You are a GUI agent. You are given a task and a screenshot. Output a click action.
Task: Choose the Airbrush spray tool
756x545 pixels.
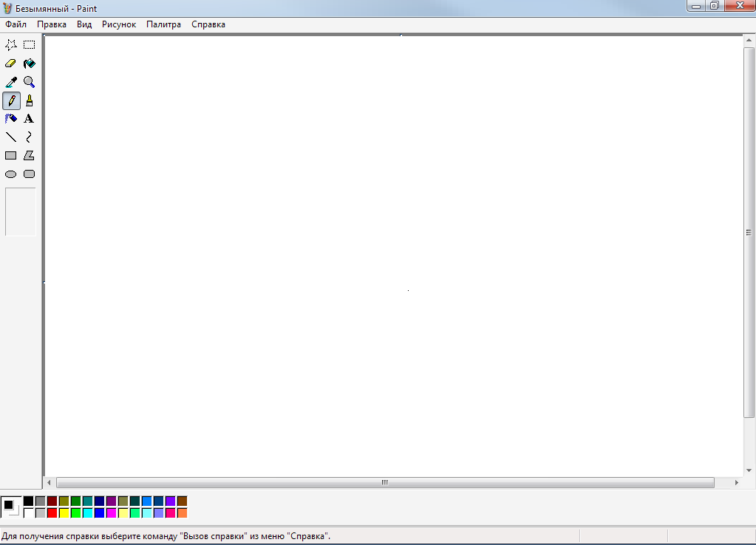(11, 119)
